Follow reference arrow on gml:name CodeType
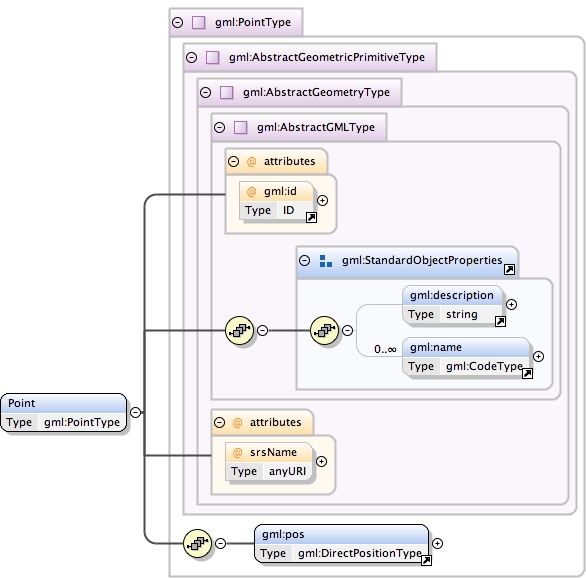Image resolution: width=586 pixels, height=578 pixels. point(527,373)
